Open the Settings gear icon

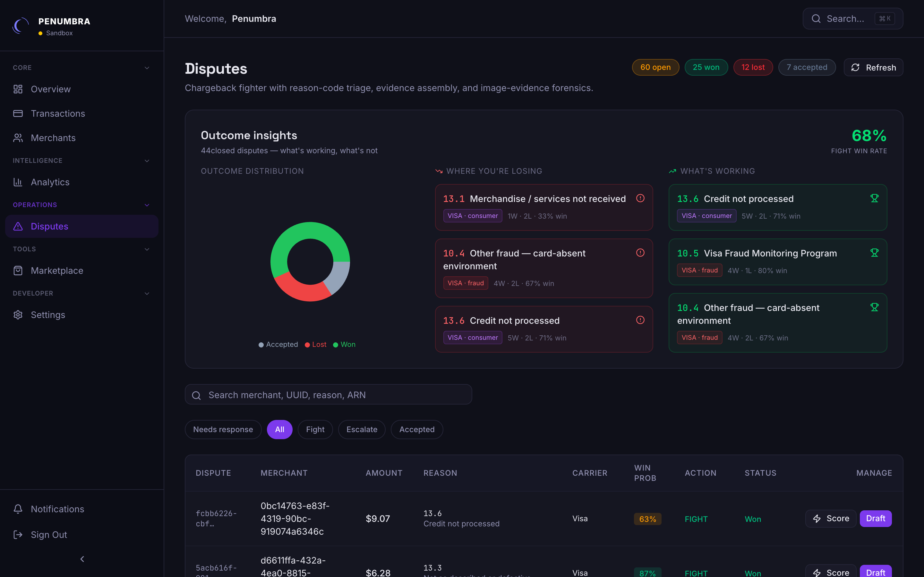[x=18, y=315]
